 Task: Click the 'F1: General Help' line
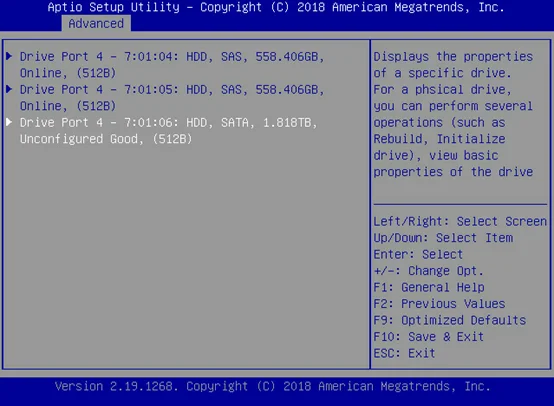[x=429, y=287]
